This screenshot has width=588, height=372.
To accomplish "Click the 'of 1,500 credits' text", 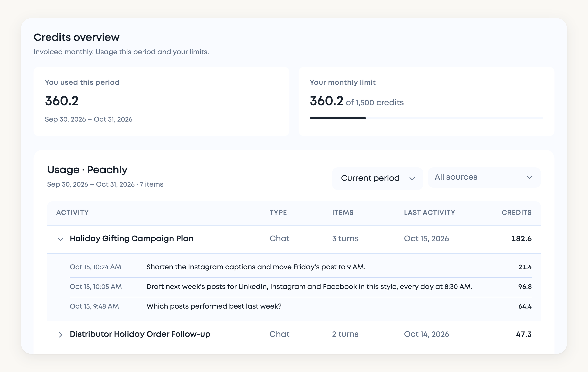I will [375, 102].
